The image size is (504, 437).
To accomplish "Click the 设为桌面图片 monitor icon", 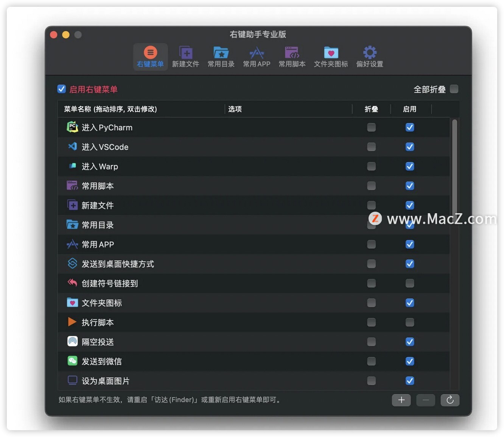I will point(72,380).
